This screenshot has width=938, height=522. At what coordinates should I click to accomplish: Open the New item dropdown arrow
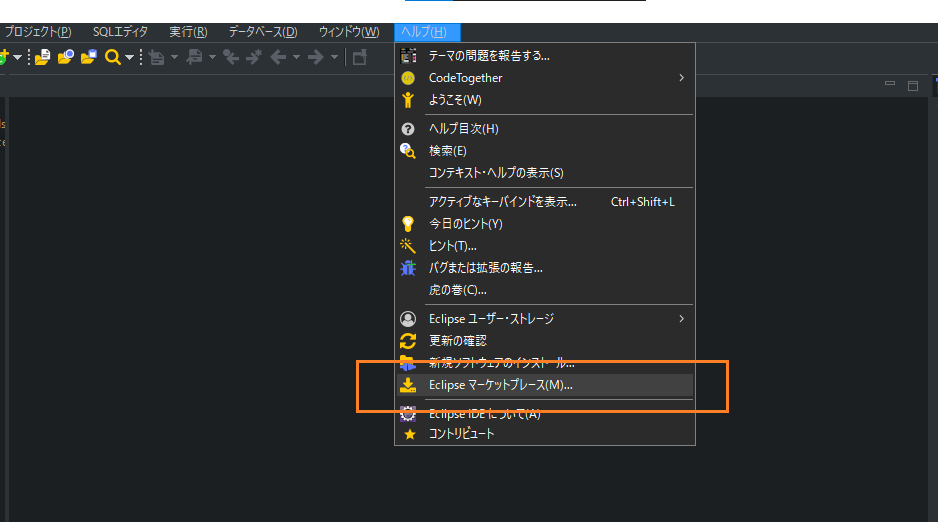tap(17, 57)
